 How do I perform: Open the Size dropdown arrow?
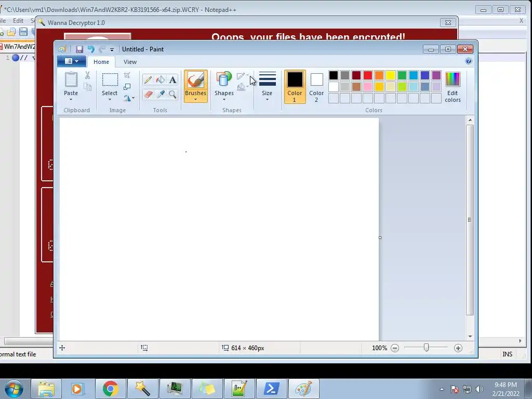tap(268, 99)
